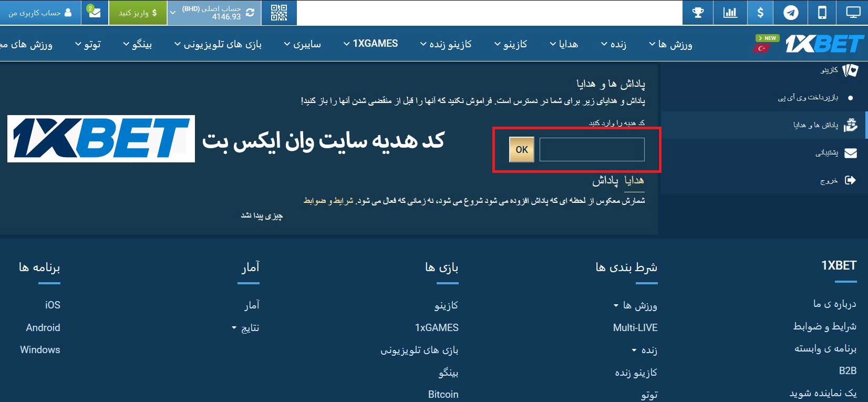Open the ورزش ها navigation dropdown
The width and height of the screenshot is (868, 402).
[x=670, y=45]
